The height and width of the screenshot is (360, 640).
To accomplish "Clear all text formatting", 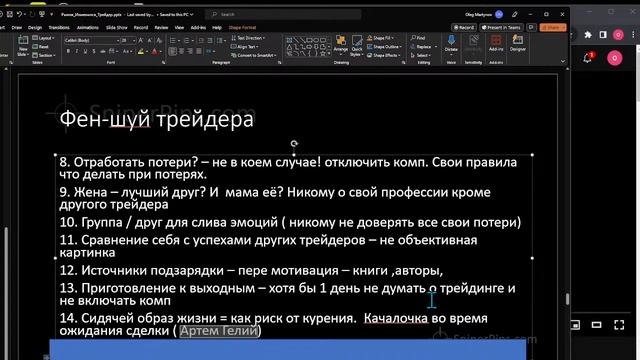I will [x=159, y=40].
